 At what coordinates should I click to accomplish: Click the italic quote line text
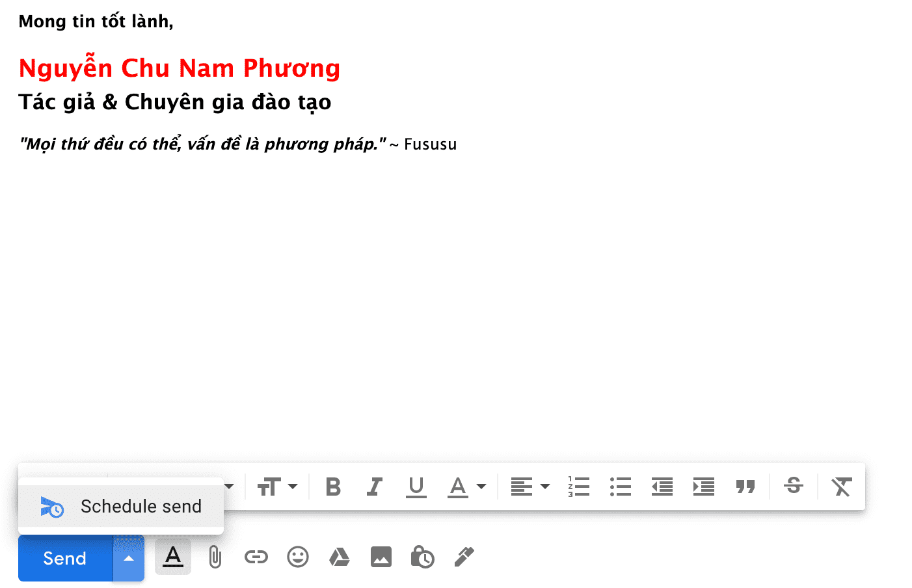tap(202, 144)
